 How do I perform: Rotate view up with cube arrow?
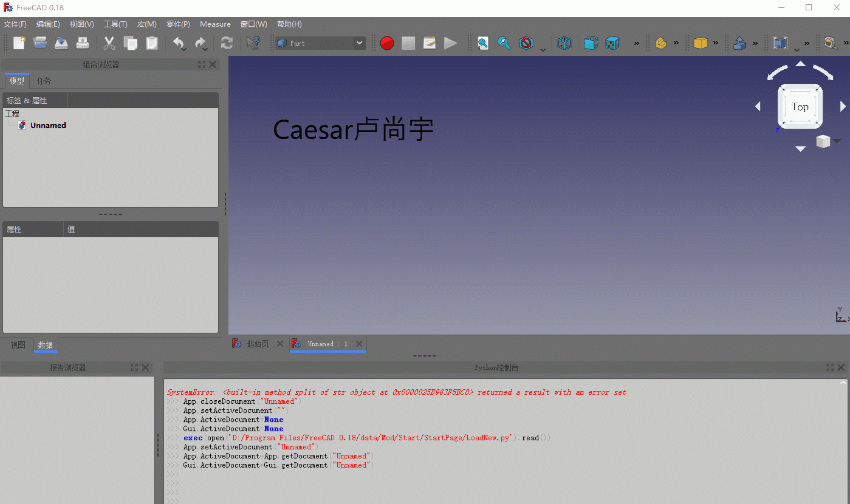[800, 64]
